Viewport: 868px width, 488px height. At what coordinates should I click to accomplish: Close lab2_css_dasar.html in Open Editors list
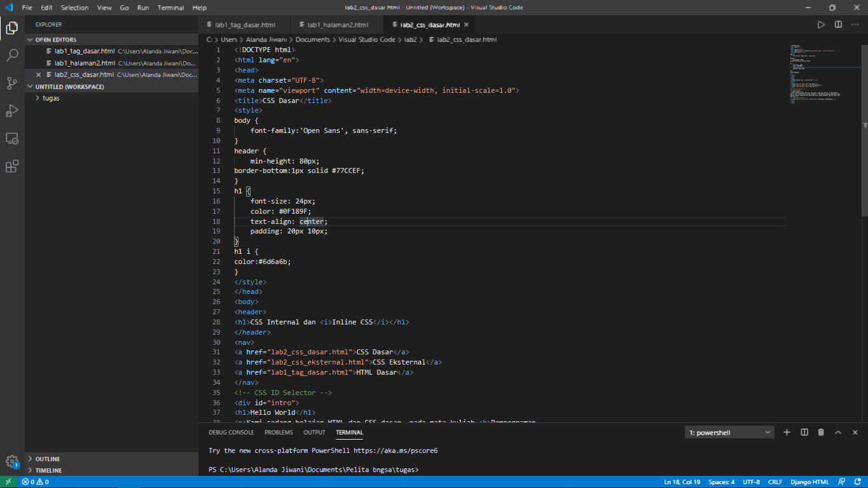tap(39, 74)
